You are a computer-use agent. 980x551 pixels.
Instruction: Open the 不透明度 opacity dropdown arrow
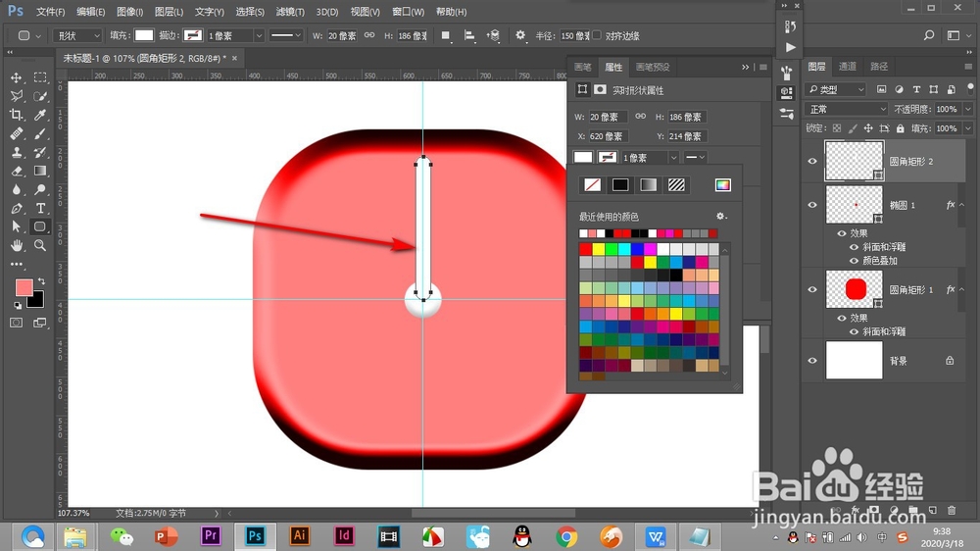click(x=968, y=109)
